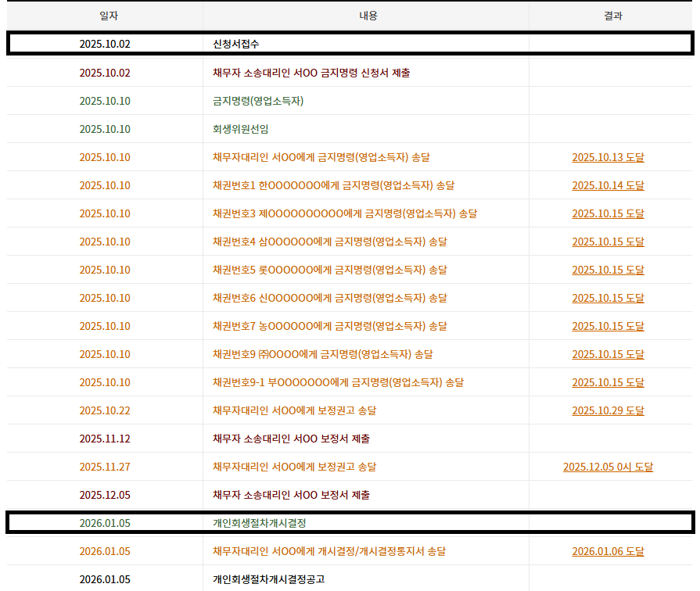Open the 2025.10.13 도달 delivery result link
This screenshot has height=591, width=700.
608,157
